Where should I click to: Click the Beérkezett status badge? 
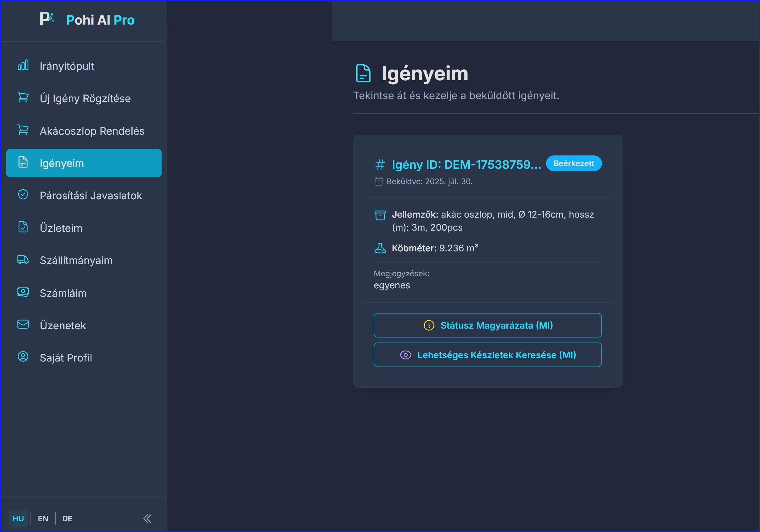click(574, 163)
